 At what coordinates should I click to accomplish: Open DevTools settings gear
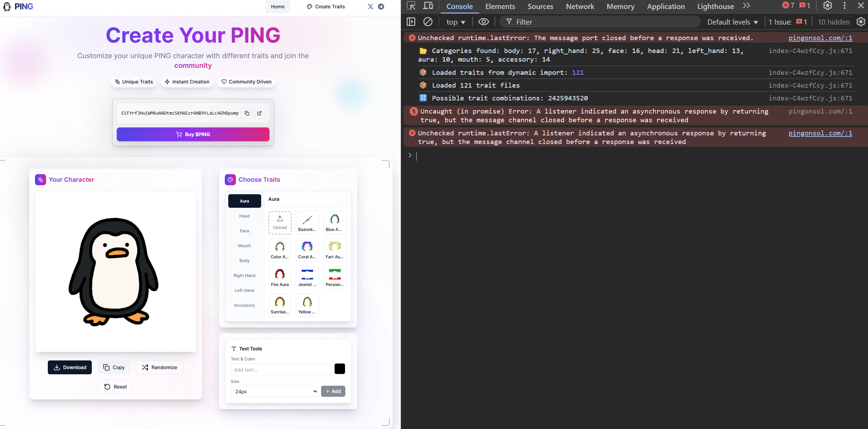[827, 6]
